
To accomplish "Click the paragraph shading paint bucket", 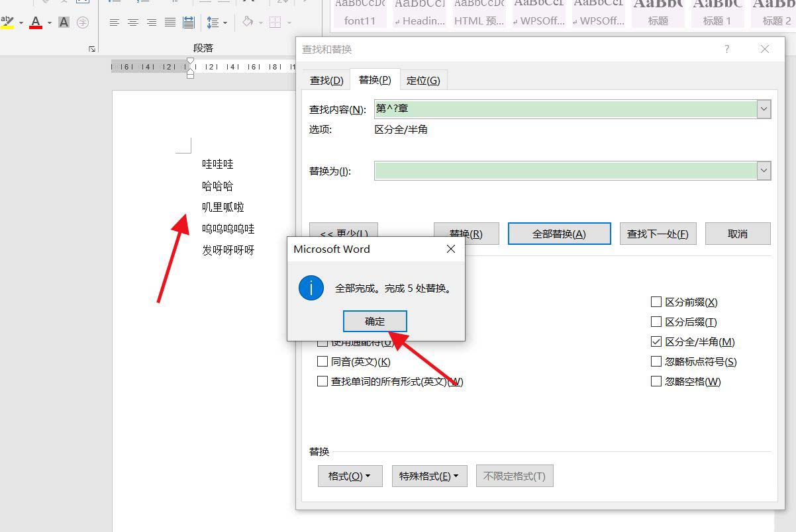I will pos(248,22).
